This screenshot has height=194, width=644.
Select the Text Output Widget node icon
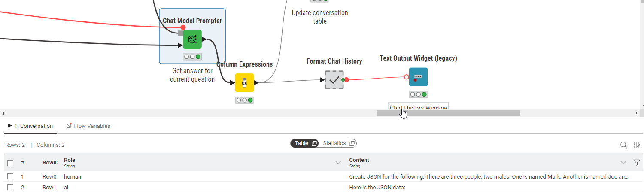(x=418, y=77)
